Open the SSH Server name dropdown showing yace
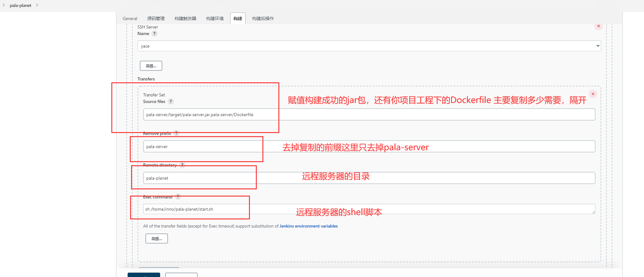Screen dimensions: 644x277 tap(369, 46)
